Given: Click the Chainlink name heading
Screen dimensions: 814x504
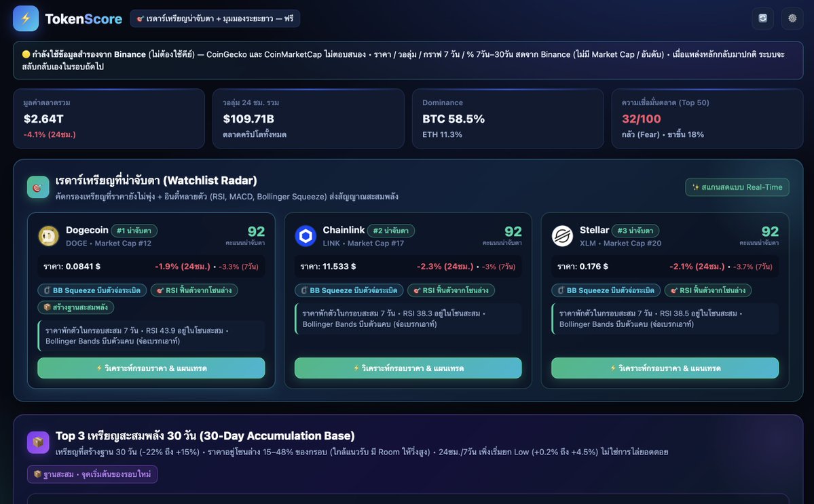Looking at the screenshot, I should (344, 230).
